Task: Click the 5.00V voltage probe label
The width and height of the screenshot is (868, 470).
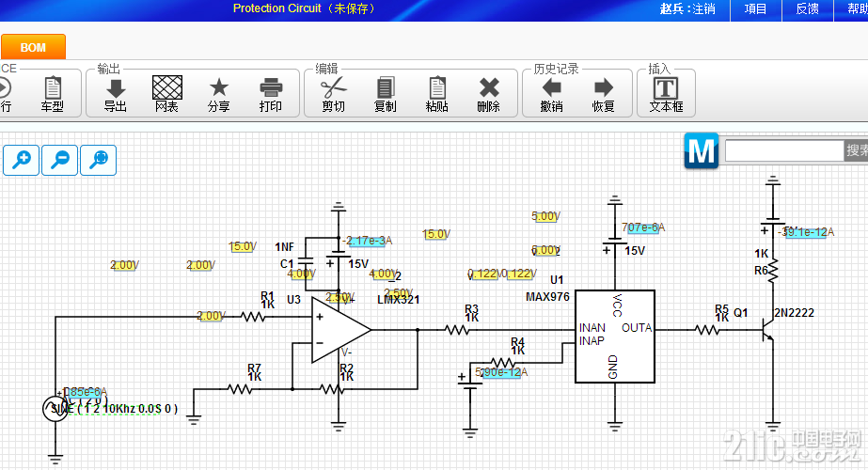Action: pos(545,216)
